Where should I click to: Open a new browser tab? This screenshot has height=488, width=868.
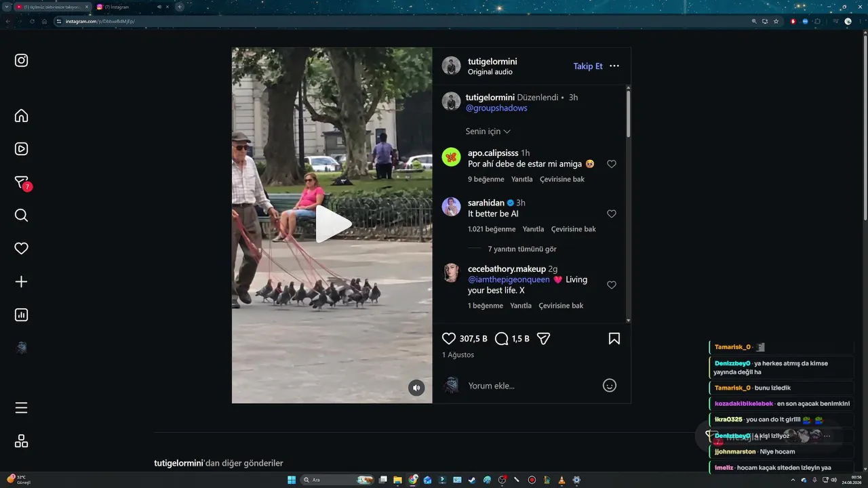tap(180, 7)
